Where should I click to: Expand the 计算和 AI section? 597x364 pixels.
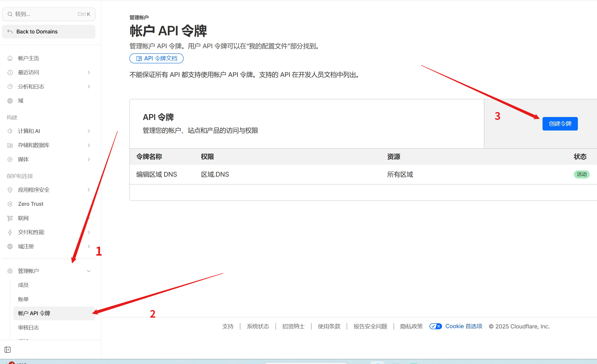pos(89,131)
